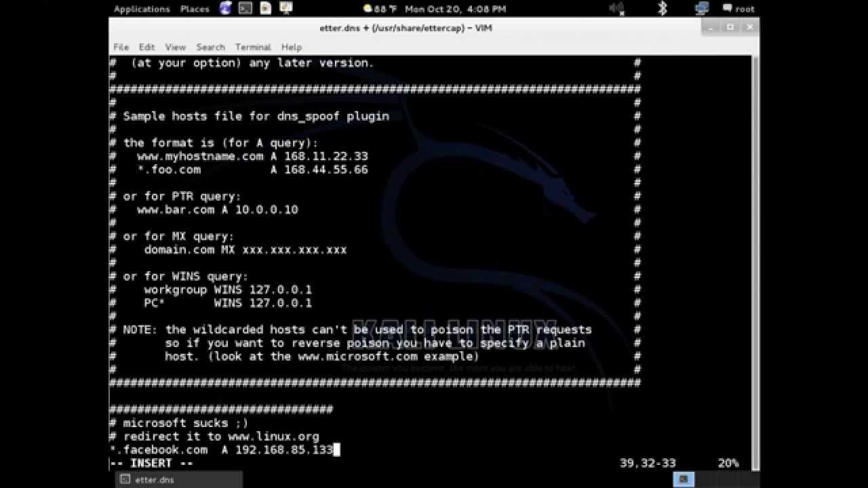Click the text editor launcher icon in panel
The image size is (868, 488).
click(266, 8)
